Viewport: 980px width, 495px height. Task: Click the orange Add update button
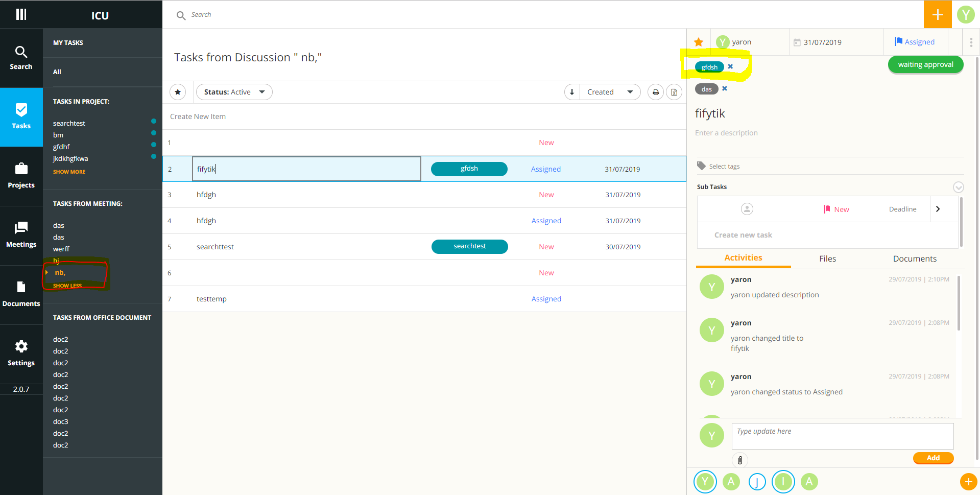tap(933, 458)
